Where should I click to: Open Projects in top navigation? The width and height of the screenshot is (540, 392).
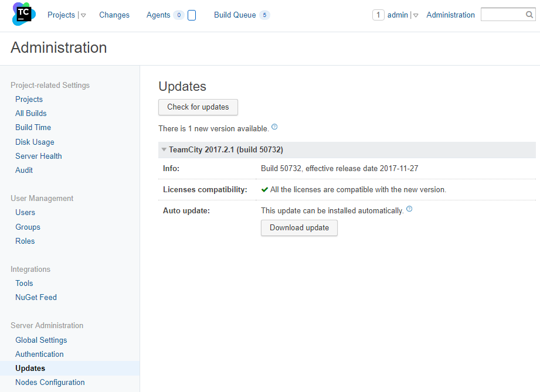pyautogui.click(x=61, y=15)
